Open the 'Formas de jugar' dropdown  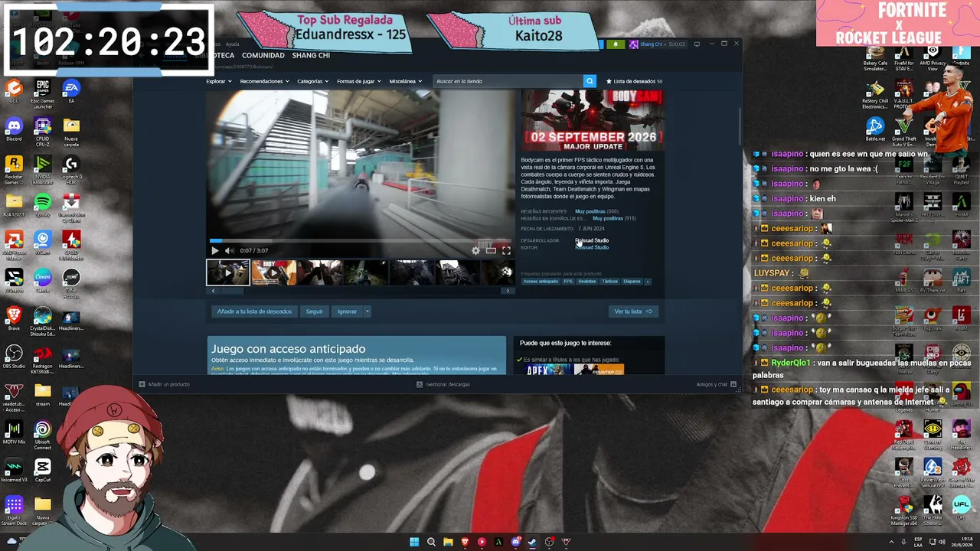click(x=358, y=81)
